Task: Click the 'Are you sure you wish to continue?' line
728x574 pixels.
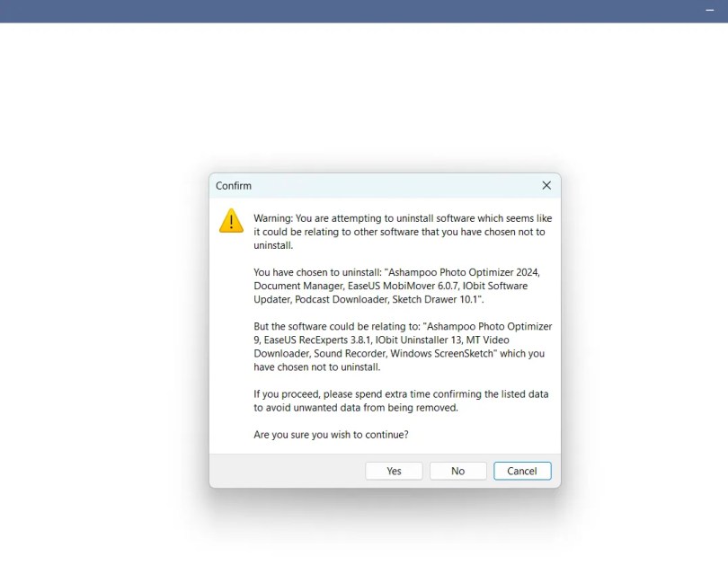Action: [331, 435]
